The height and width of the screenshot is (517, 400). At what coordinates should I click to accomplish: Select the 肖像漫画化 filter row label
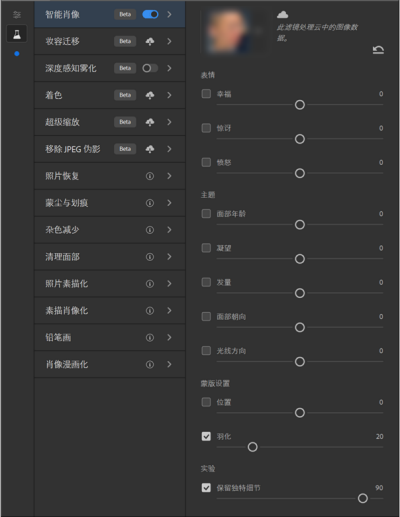(67, 365)
